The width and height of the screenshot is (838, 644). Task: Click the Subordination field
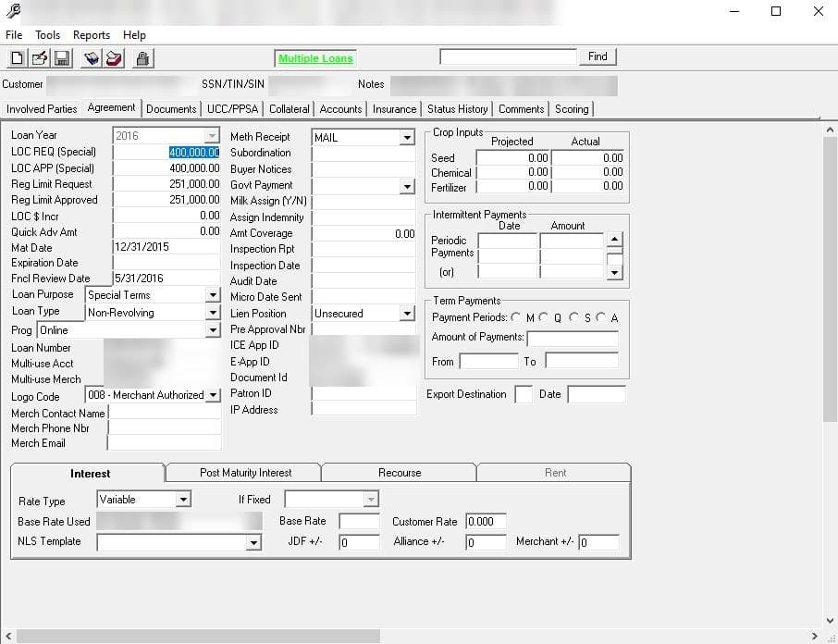pyautogui.click(x=364, y=154)
